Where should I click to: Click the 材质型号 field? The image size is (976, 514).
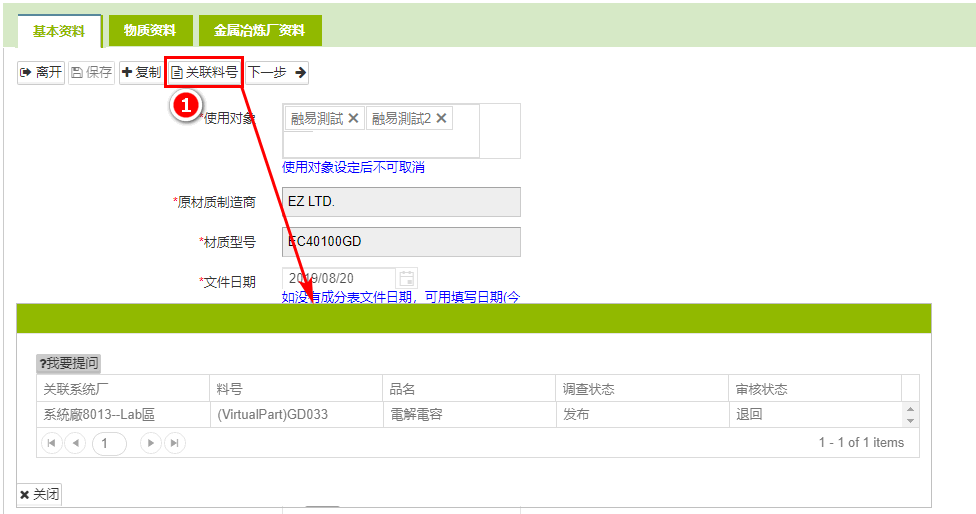pyautogui.click(x=401, y=241)
